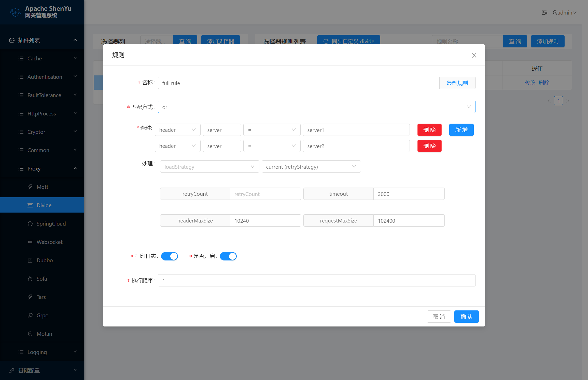Click the Motan shield-check icon
The height and width of the screenshot is (380, 588).
tap(30, 334)
